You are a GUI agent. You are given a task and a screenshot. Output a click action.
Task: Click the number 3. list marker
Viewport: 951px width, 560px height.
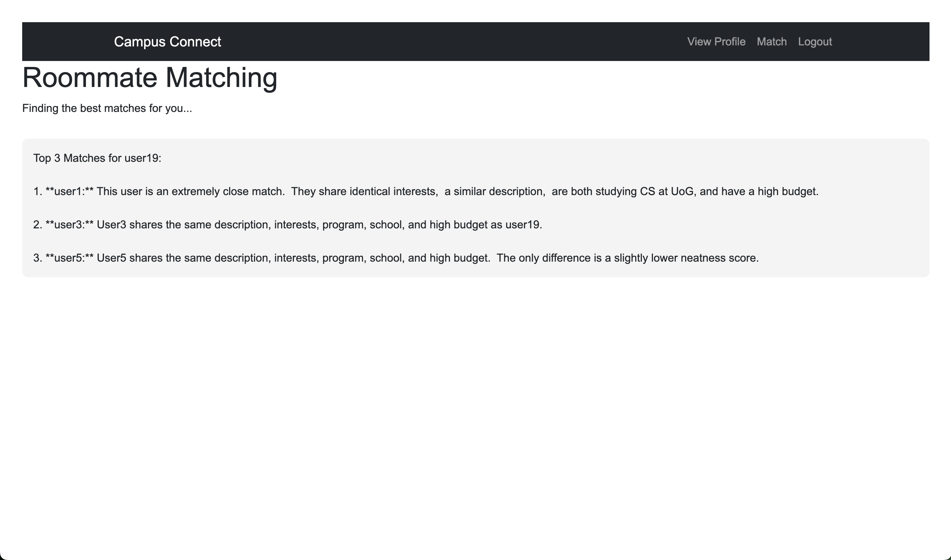click(x=37, y=258)
